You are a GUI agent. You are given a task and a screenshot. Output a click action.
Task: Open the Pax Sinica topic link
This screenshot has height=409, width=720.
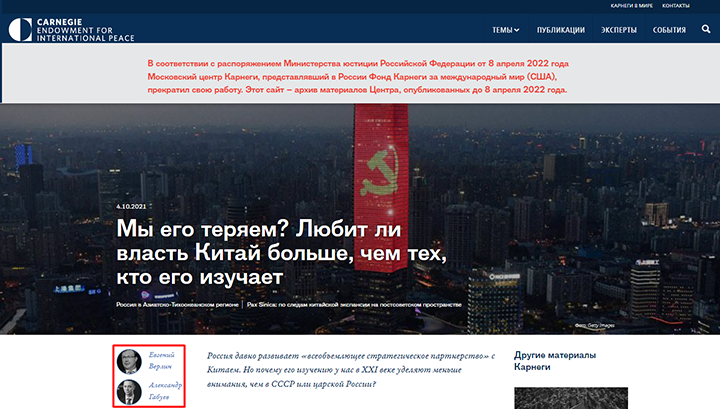[354, 302]
